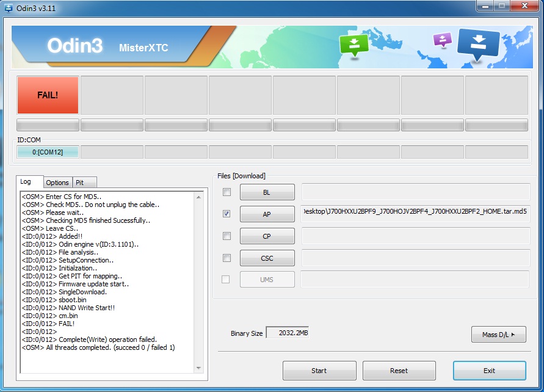
Task: Click log line 'Get PIT for mapping..'
Action: 72,276
